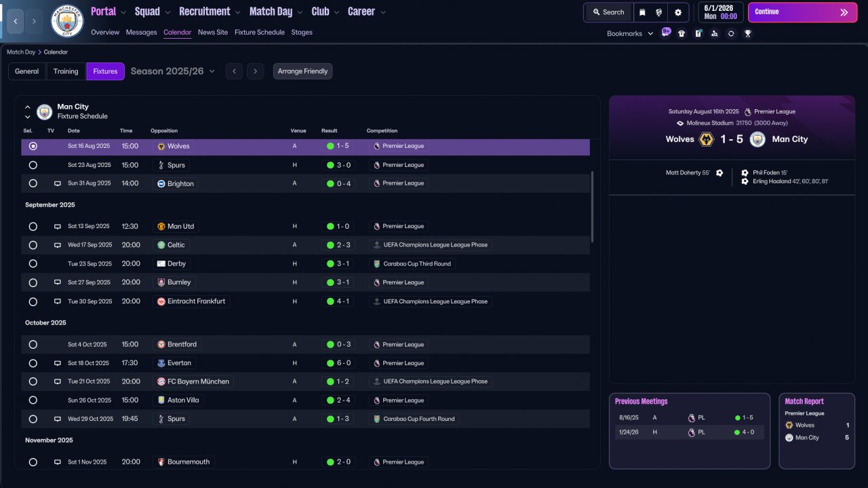Image resolution: width=868 pixels, height=488 pixels.
Task: Open the Match Report panel
Action: 816,431
